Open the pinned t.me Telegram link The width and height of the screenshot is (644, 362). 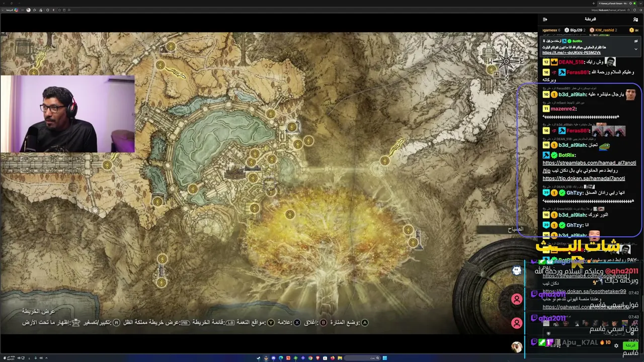[572, 52]
